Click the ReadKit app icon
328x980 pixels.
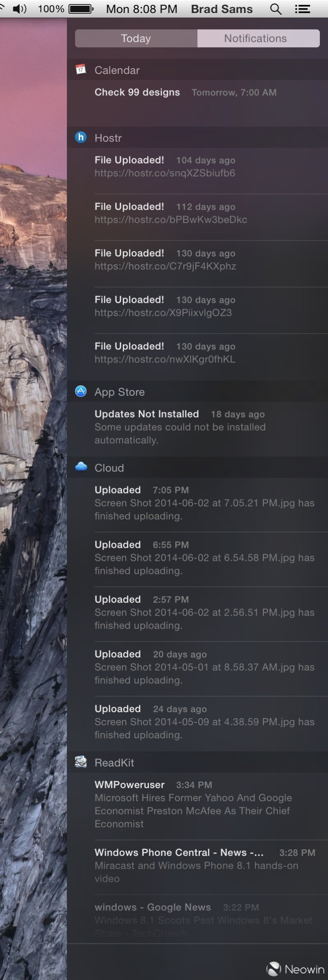point(81,762)
